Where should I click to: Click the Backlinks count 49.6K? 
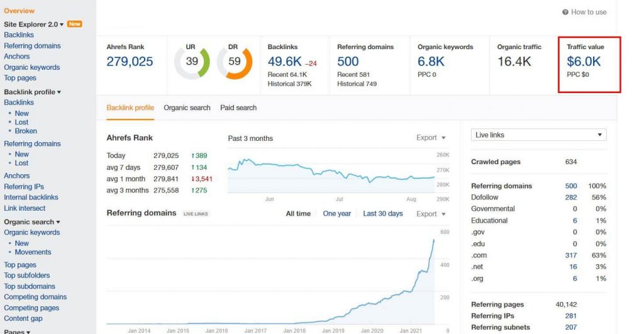point(285,62)
